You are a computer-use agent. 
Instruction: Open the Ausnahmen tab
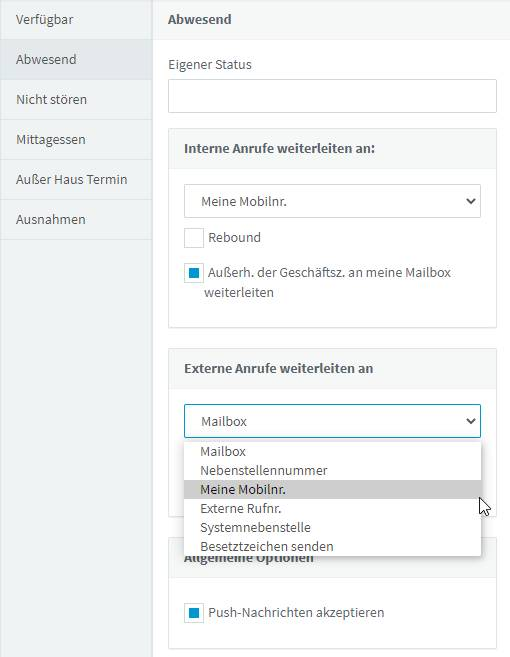point(76,220)
